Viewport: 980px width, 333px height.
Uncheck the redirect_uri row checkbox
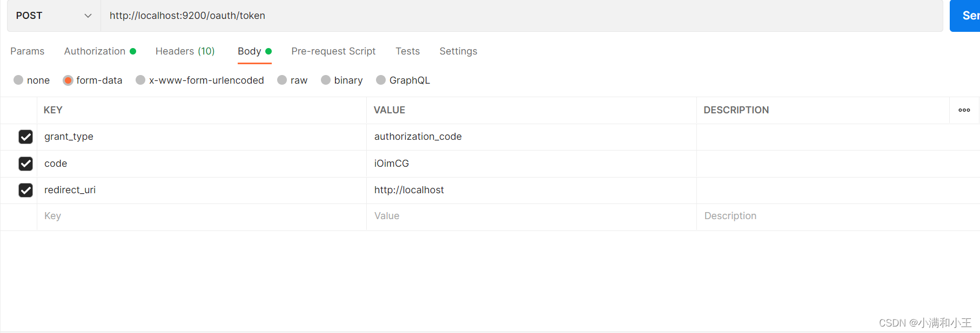(x=25, y=190)
